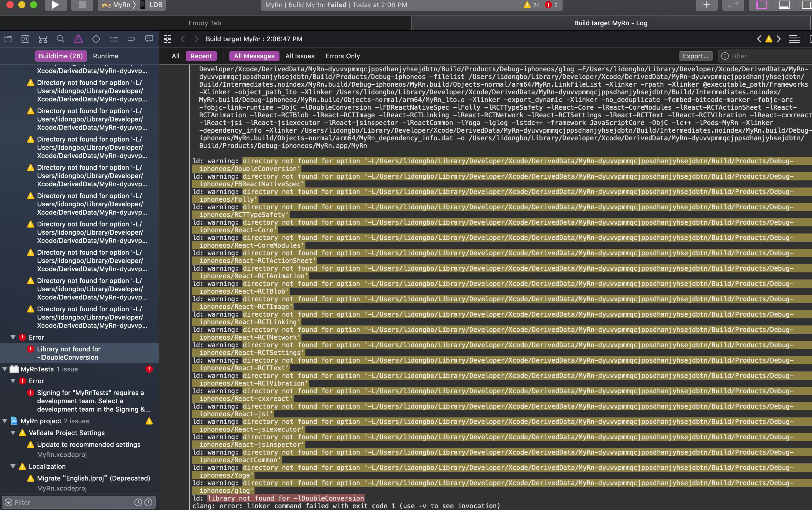Select All Messages log filter
The image size is (812, 510).
254,56
